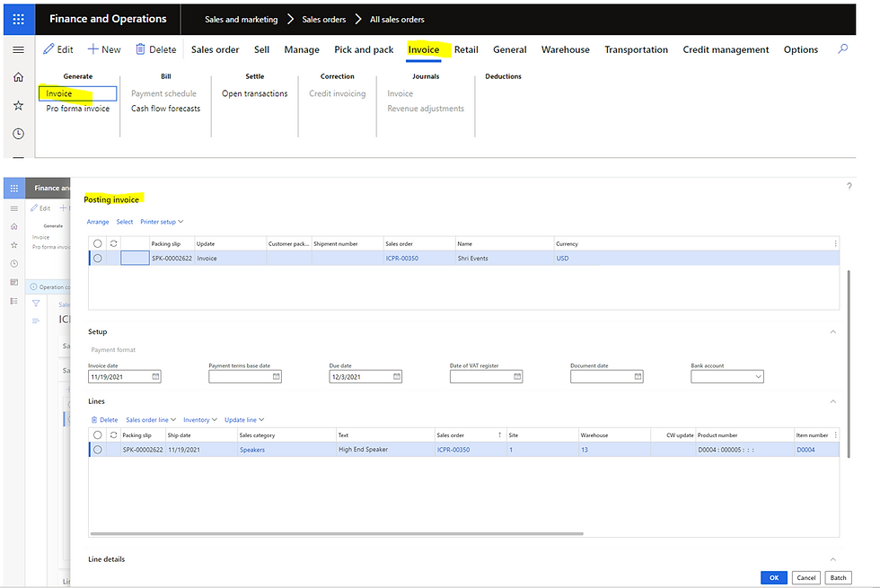Click the dialog's vertical scrollbar
This screenshot has height=588, width=880.
click(848, 364)
